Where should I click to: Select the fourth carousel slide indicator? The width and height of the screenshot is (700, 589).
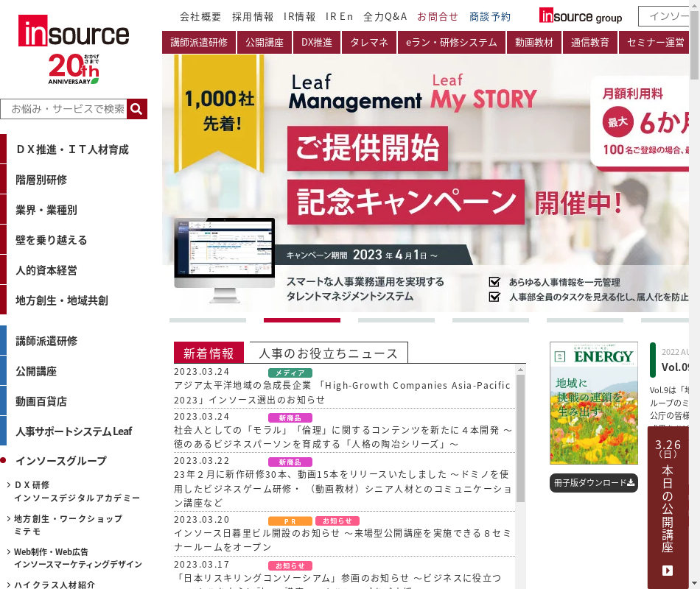tap(491, 320)
